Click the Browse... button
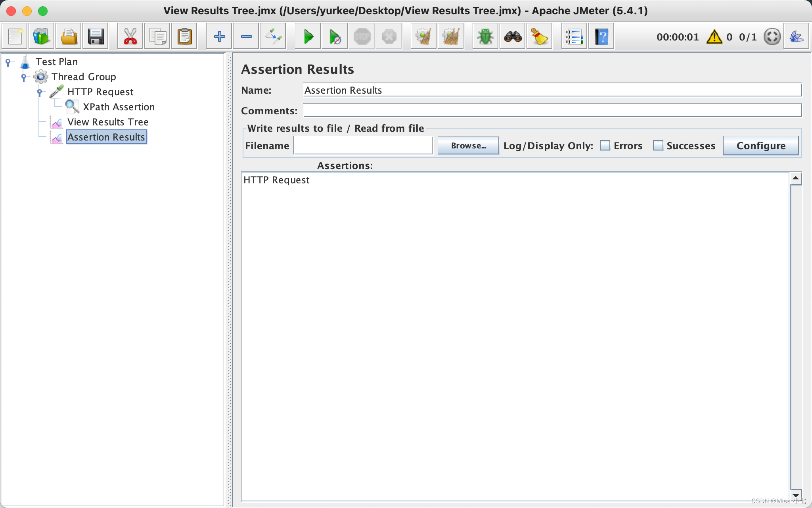This screenshot has width=812, height=508. 468,146
